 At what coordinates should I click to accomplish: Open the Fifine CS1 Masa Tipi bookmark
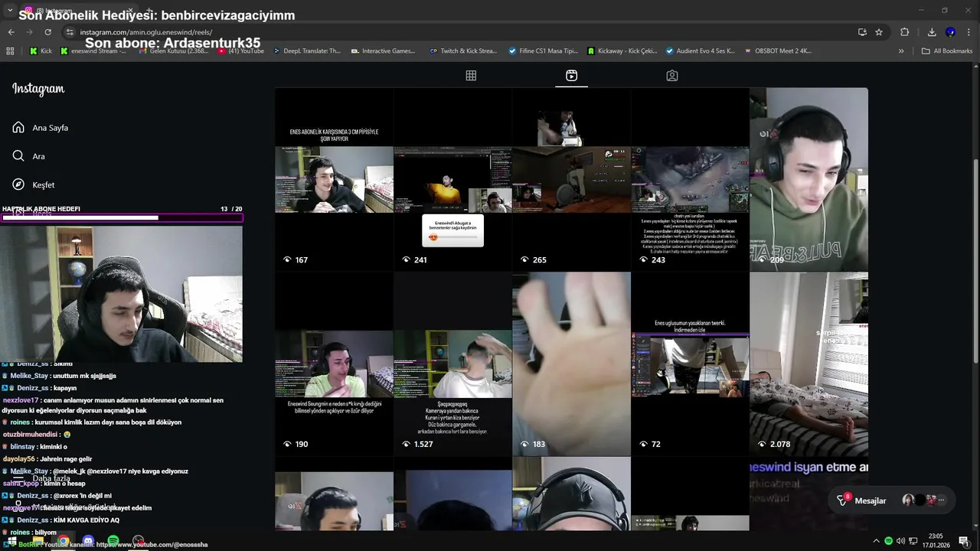pos(543,51)
